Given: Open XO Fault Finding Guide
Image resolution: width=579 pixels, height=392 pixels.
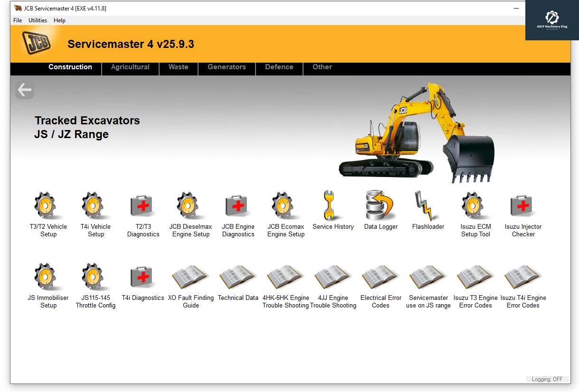Looking at the screenshot, I should pyautogui.click(x=190, y=278).
